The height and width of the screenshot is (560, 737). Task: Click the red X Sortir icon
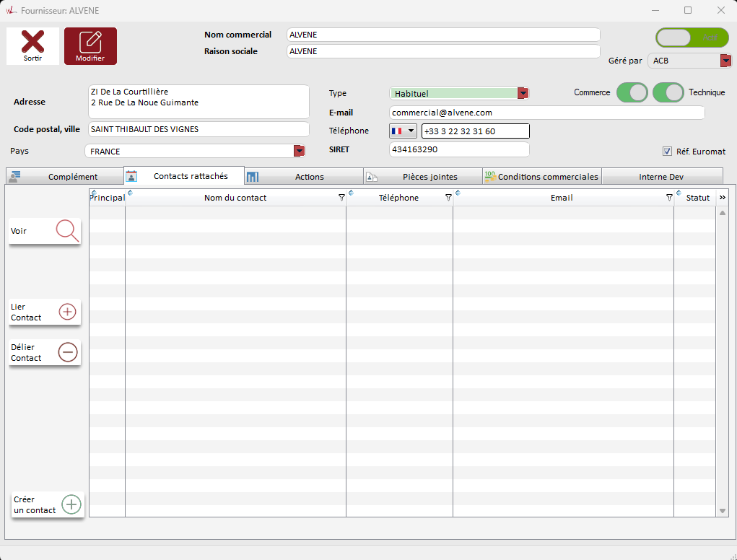(32, 42)
